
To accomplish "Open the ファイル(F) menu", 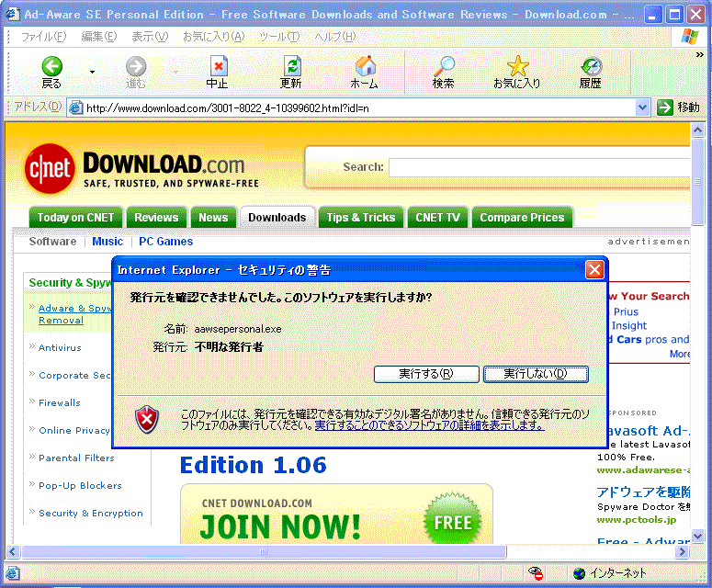I will tap(43, 37).
